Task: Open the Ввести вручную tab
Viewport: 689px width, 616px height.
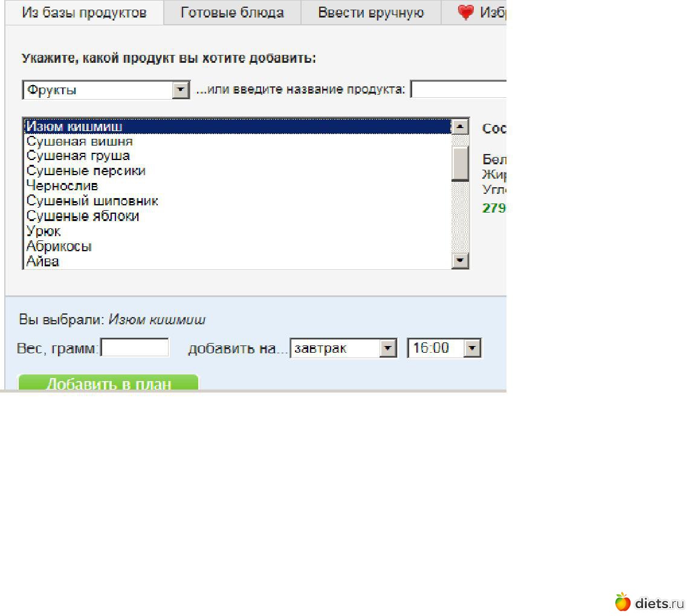Action: coord(370,13)
